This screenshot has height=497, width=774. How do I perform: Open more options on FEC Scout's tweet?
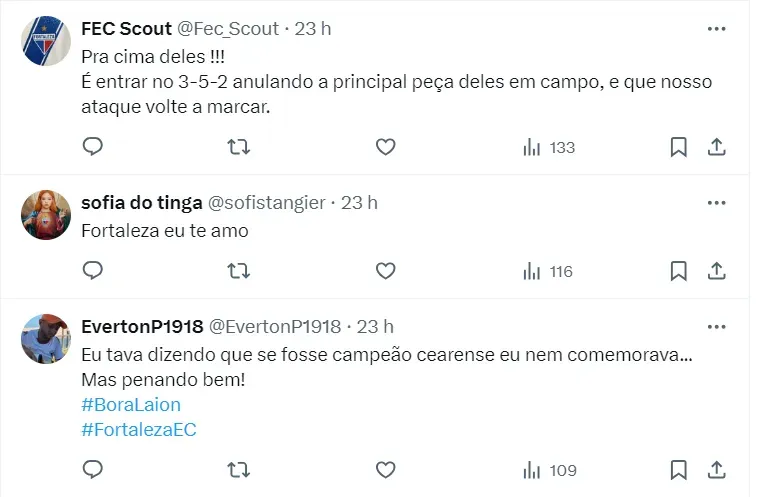tap(716, 29)
